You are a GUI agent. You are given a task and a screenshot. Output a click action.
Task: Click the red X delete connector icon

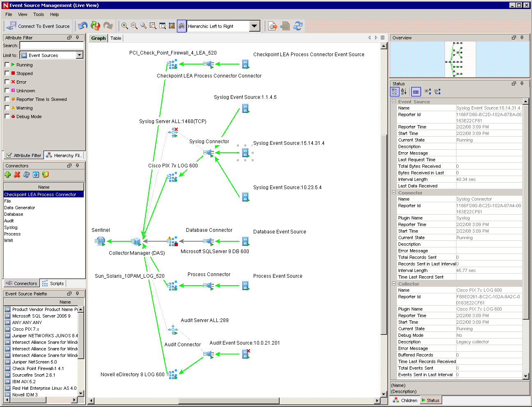pos(17,174)
